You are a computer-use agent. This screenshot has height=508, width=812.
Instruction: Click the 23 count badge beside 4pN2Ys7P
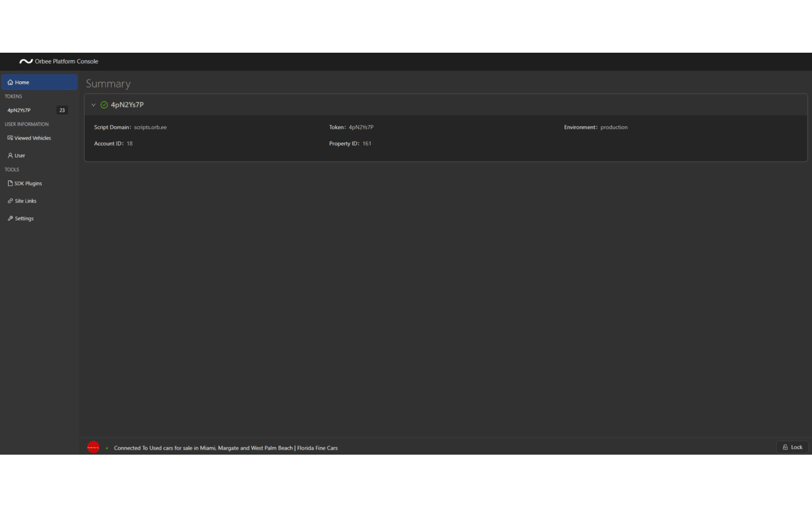[x=62, y=110]
